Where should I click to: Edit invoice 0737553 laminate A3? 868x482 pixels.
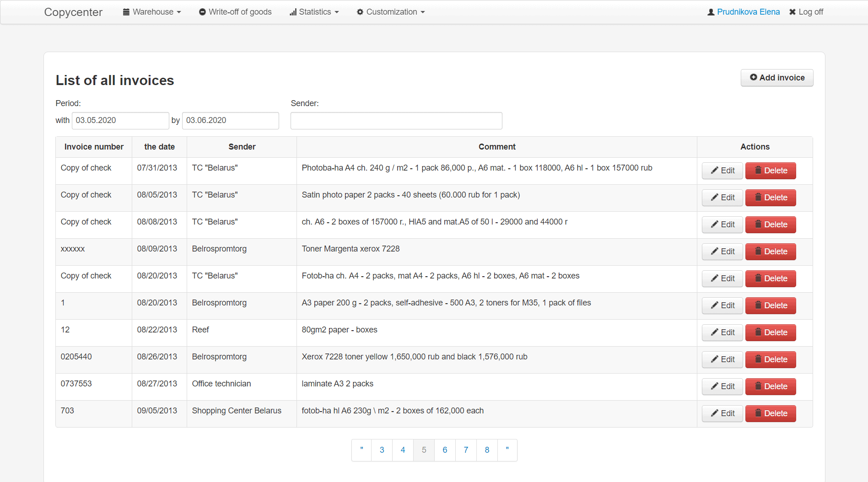pos(722,387)
